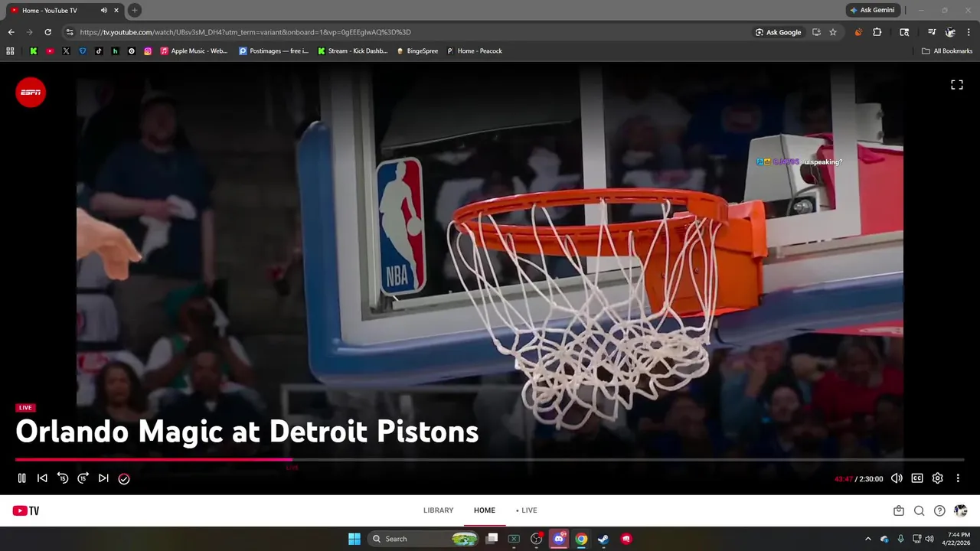Open the YouTube bookmark icon
Screen dimensions: 980x551
(x=50, y=51)
